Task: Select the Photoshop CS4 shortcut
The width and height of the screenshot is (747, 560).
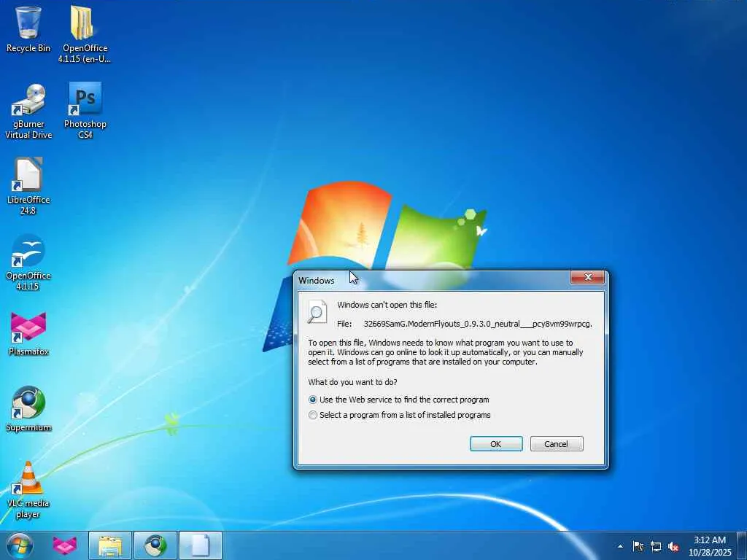Action: [x=85, y=111]
